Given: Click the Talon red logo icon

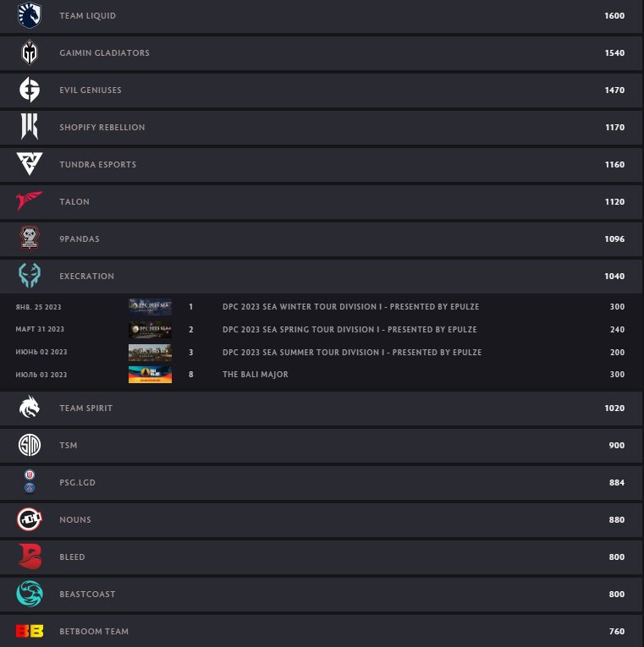Looking at the screenshot, I should point(30,202).
